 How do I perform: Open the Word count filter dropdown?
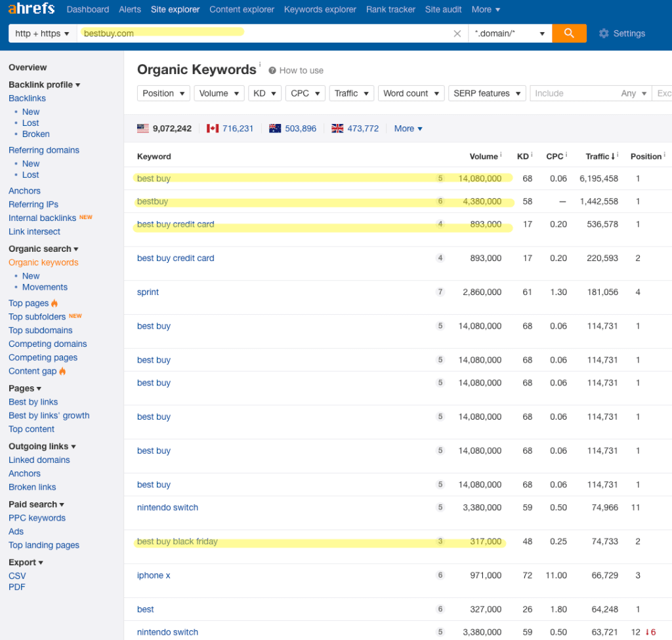point(411,93)
